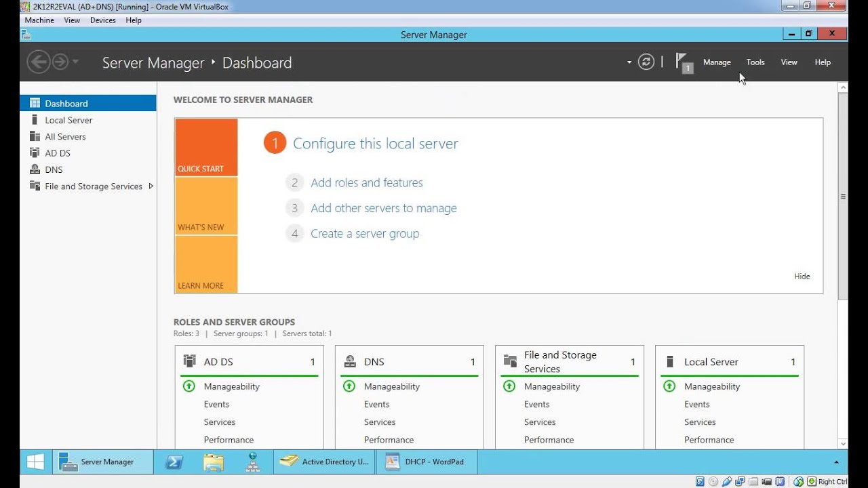Click the Learn More tile
Viewport: 868px width, 488px height.
click(x=206, y=264)
